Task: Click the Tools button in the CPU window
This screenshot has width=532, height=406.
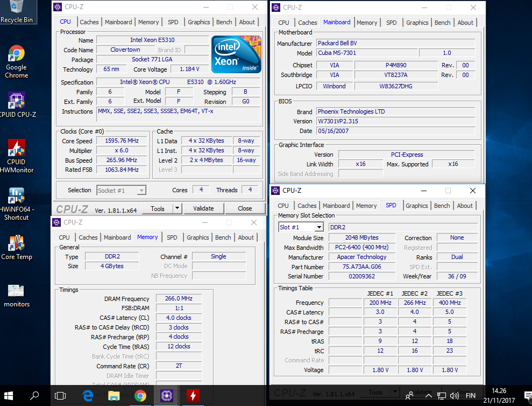Action: click(158, 208)
